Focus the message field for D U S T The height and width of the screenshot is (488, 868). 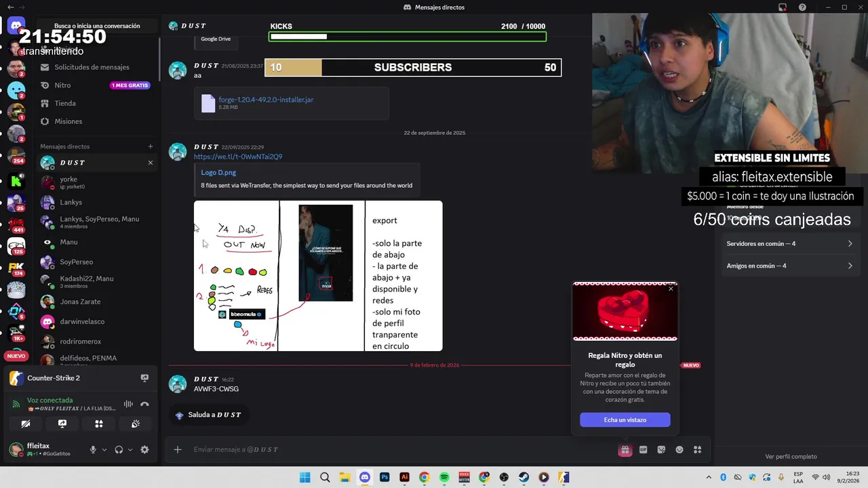pyautogui.click(x=400, y=449)
